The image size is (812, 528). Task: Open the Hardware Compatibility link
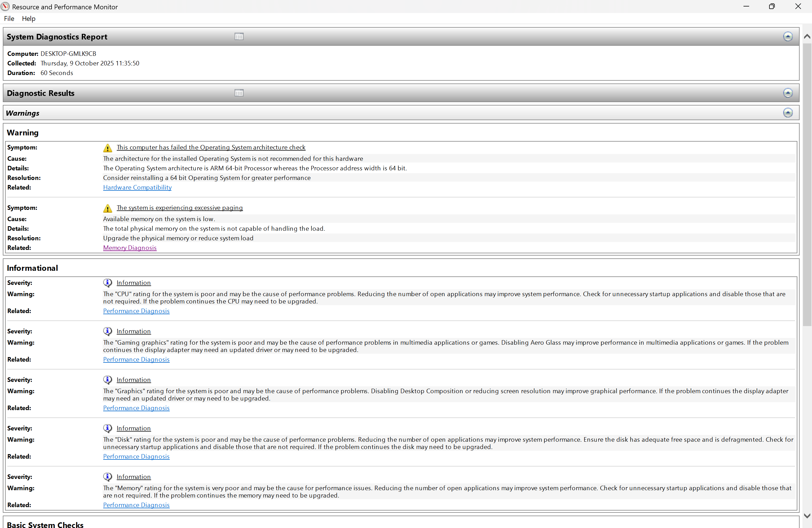(x=137, y=187)
